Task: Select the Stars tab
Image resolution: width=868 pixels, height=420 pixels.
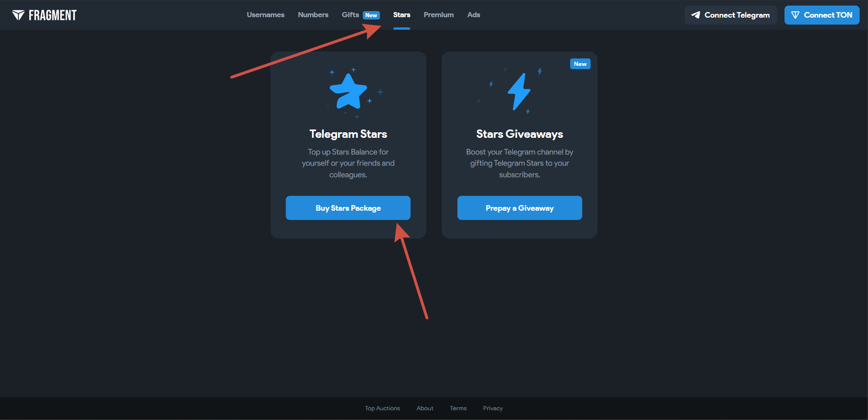Action: [402, 15]
